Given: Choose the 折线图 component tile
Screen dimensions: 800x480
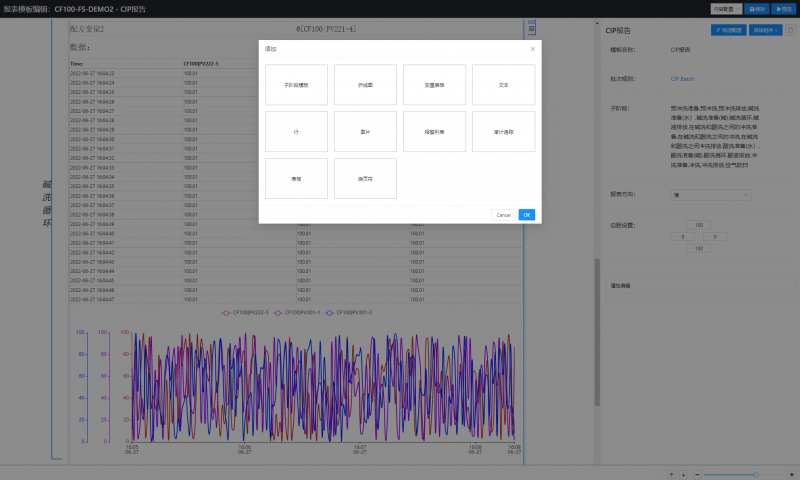Looking at the screenshot, I should 365,86.
